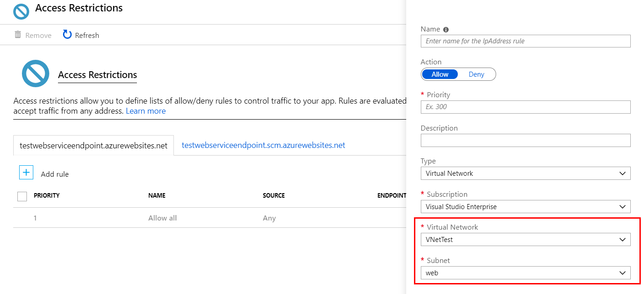The width and height of the screenshot is (644, 294).
Task: Click the Add rule text button
Action: tap(55, 174)
